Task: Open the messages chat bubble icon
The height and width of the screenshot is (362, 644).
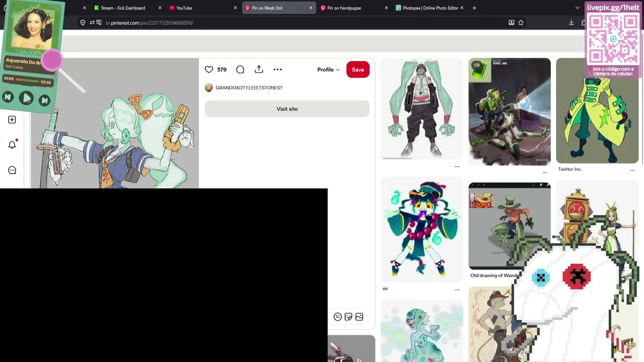Action: [12, 170]
